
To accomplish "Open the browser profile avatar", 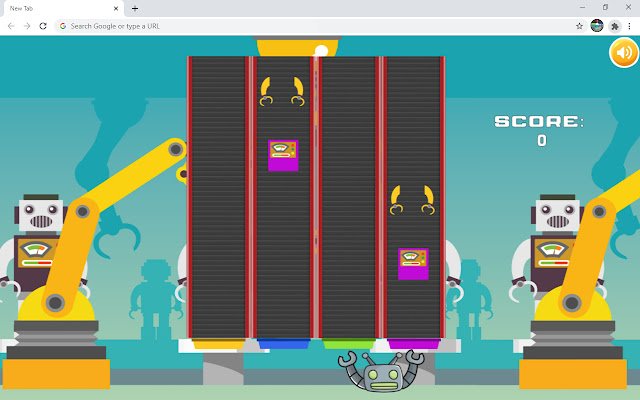I will click(x=597, y=26).
